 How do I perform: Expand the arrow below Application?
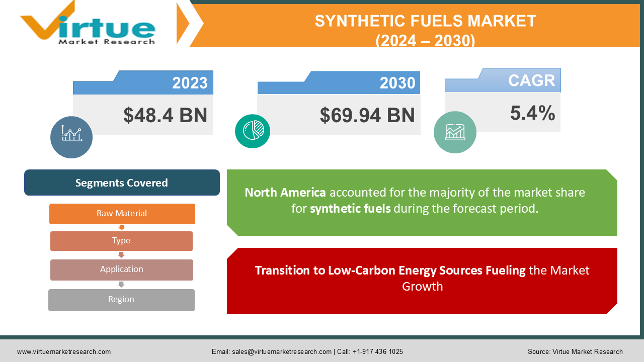(121, 285)
